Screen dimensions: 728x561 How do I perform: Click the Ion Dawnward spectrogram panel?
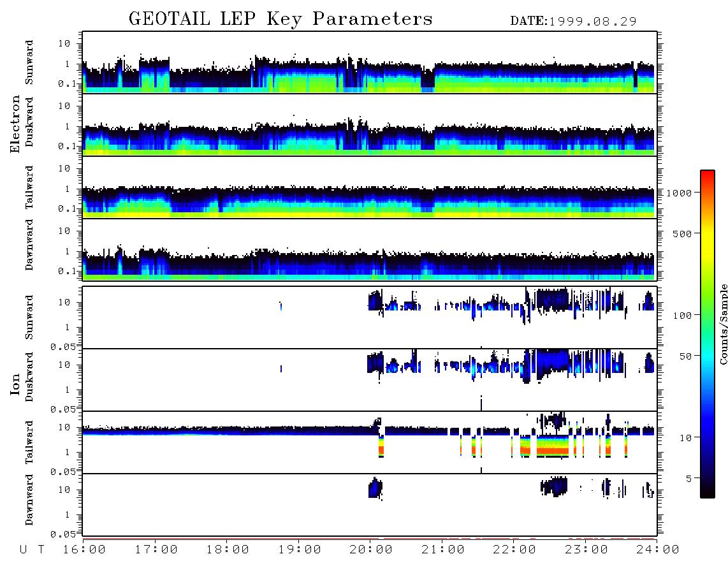coord(370,505)
